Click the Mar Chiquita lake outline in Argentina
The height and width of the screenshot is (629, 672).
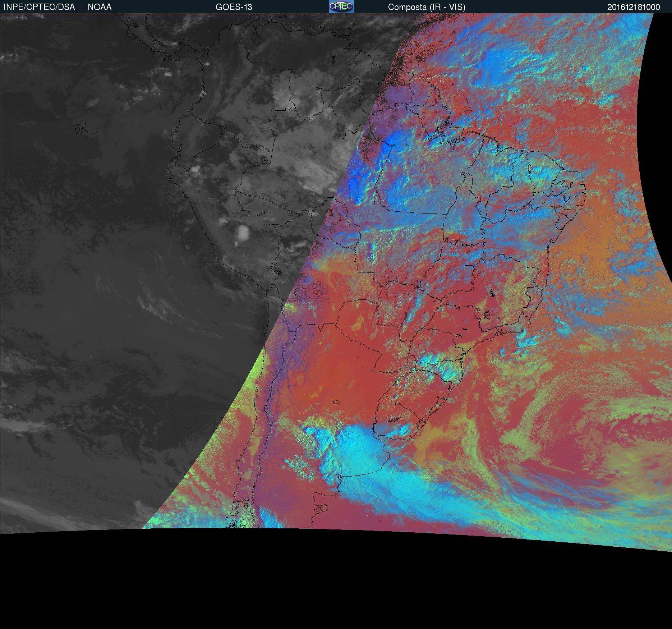[336, 403]
